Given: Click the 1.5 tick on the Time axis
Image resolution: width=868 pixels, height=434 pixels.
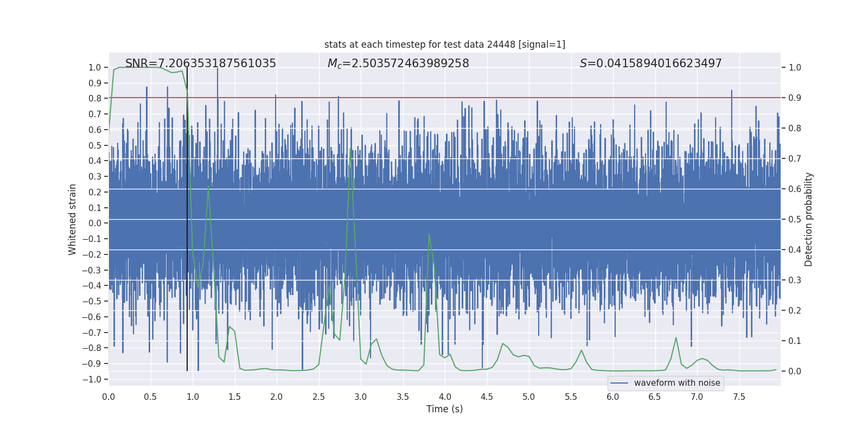Looking at the screenshot, I should click(x=234, y=397).
